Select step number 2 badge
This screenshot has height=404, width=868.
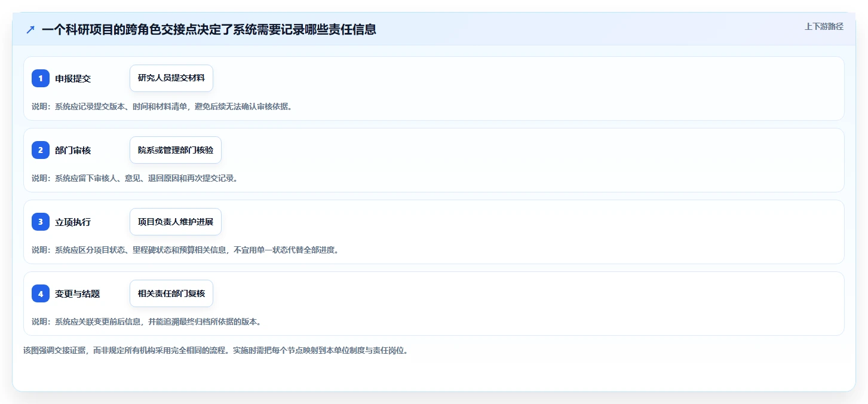(41, 150)
